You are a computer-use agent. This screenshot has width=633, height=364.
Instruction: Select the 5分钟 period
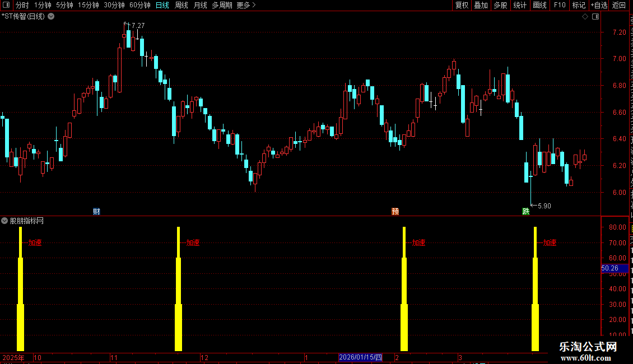tap(64, 5)
